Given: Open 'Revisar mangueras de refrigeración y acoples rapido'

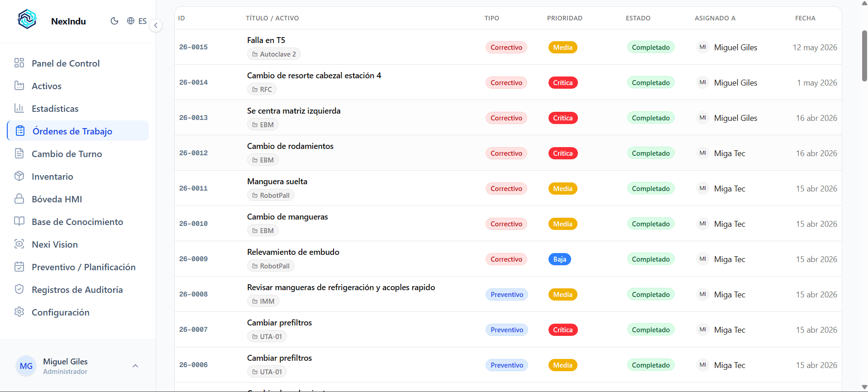Looking at the screenshot, I should (341, 287).
